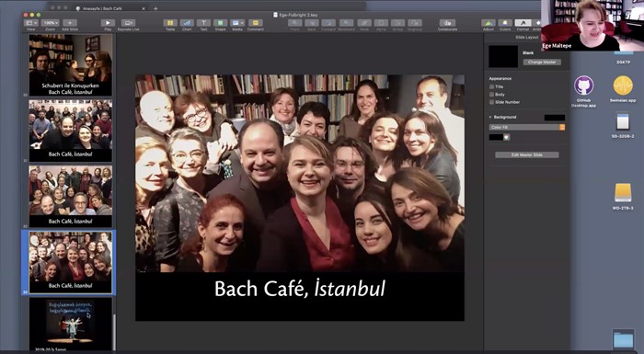
Task: Click the Front arrange icon
Action: coord(295,23)
